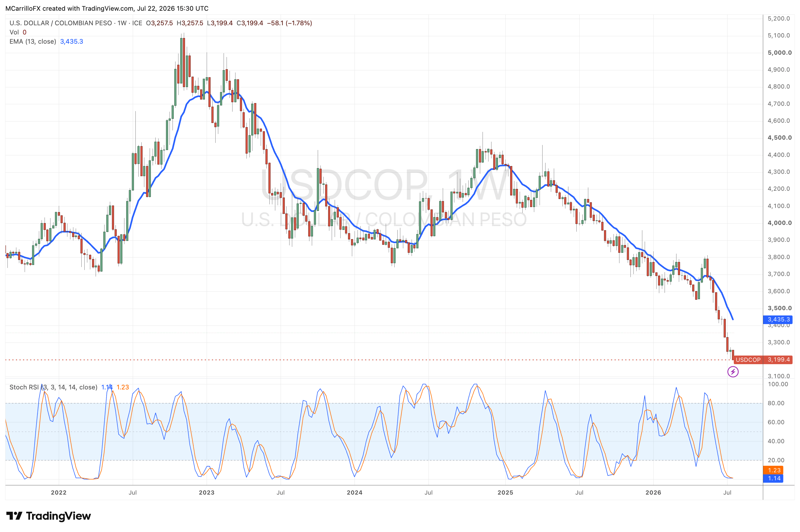Click the 2022 label on the time axis

coord(59,492)
